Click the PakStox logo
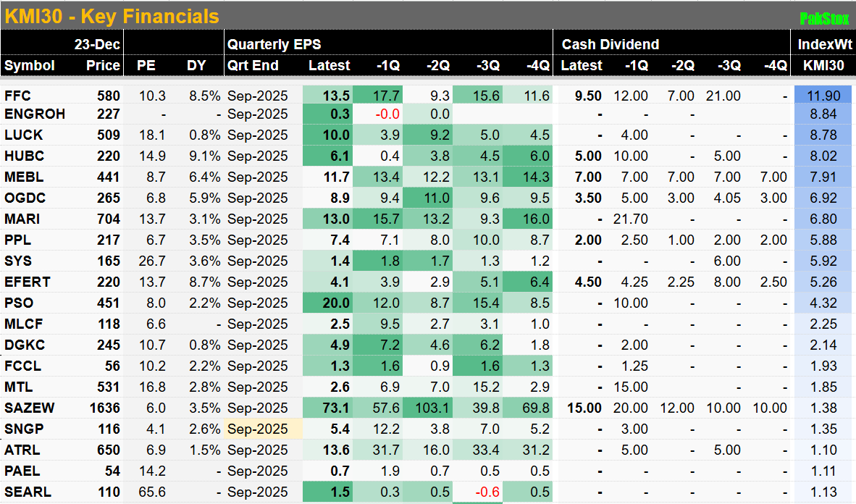This screenshot has width=856, height=504. (824, 19)
